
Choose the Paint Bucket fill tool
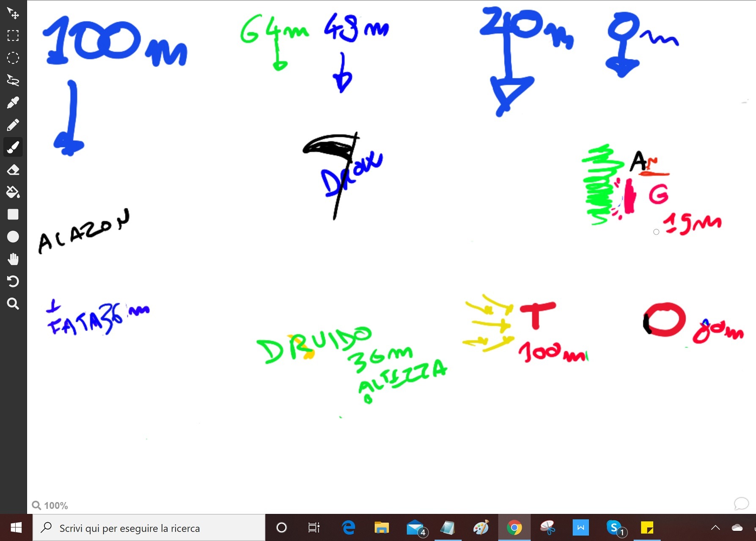point(13,192)
